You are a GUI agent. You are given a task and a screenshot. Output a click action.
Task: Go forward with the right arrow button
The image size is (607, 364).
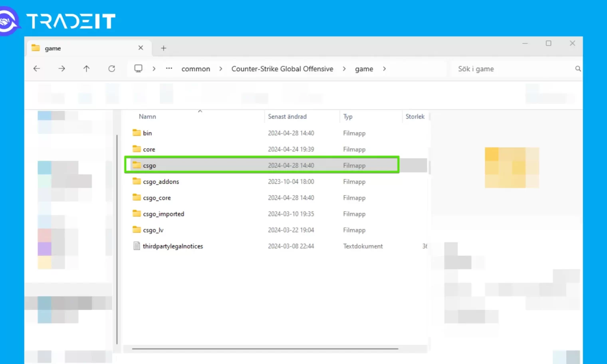61,69
